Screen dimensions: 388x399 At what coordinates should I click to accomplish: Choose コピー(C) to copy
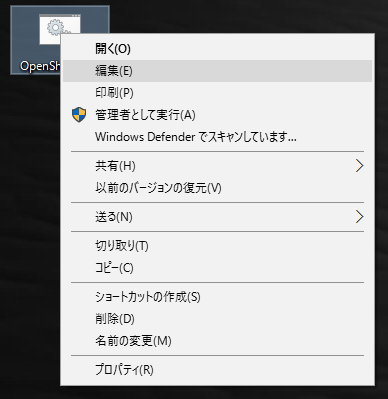tap(217, 268)
